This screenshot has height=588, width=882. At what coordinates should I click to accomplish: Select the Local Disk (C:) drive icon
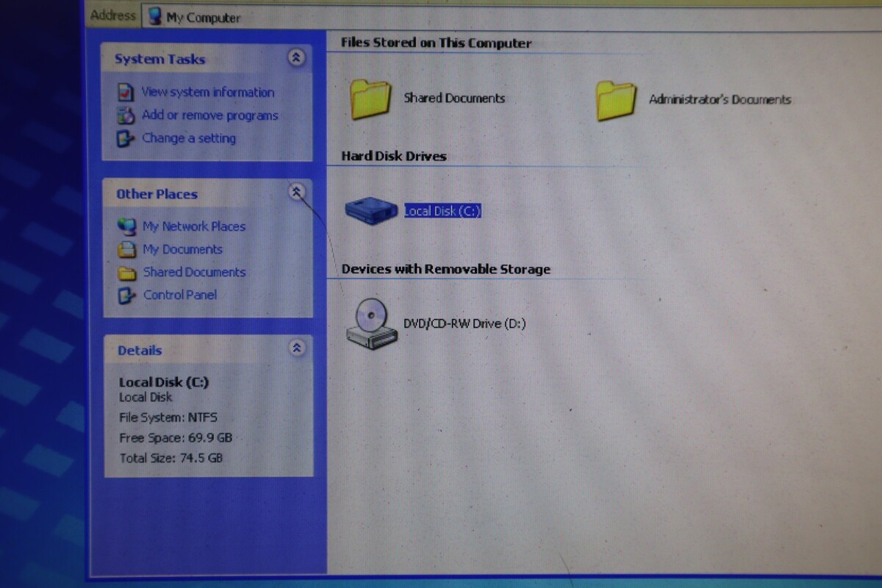pos(371,210)
